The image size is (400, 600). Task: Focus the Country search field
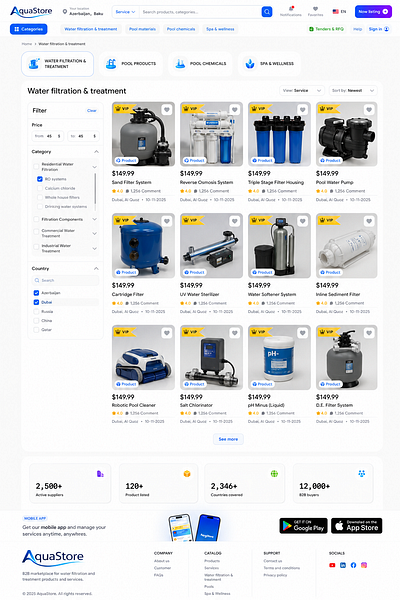(65, 280)
